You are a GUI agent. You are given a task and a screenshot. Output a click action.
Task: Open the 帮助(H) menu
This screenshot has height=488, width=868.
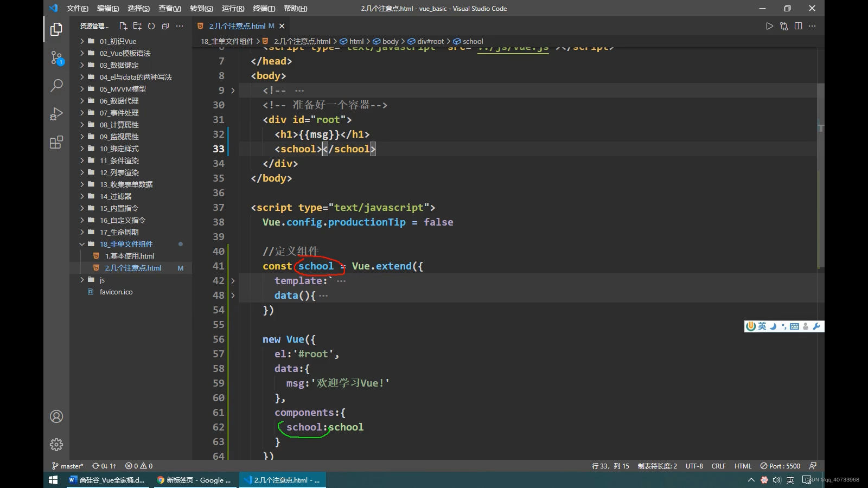pos(295,8)
